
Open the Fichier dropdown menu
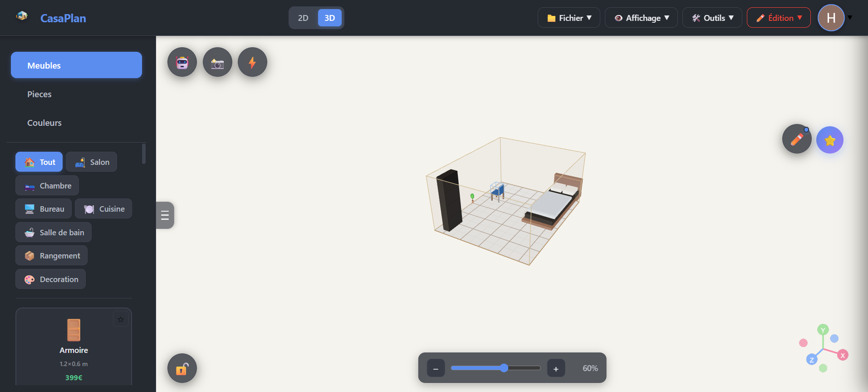pos(569,18)
